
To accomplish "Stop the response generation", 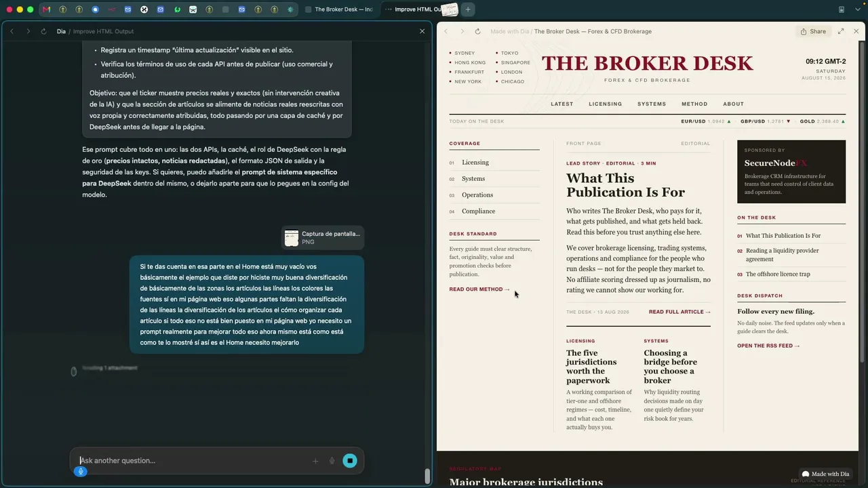I will [x=350, y=461].
